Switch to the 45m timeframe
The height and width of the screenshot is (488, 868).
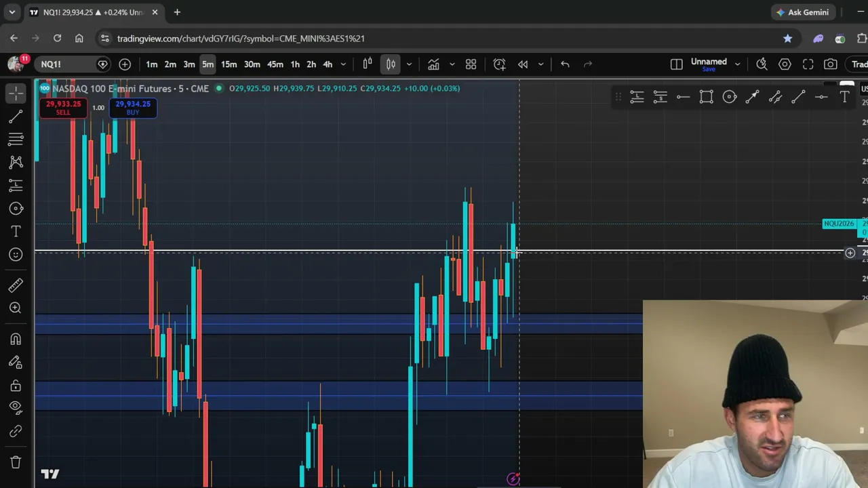tap(275, 64)
